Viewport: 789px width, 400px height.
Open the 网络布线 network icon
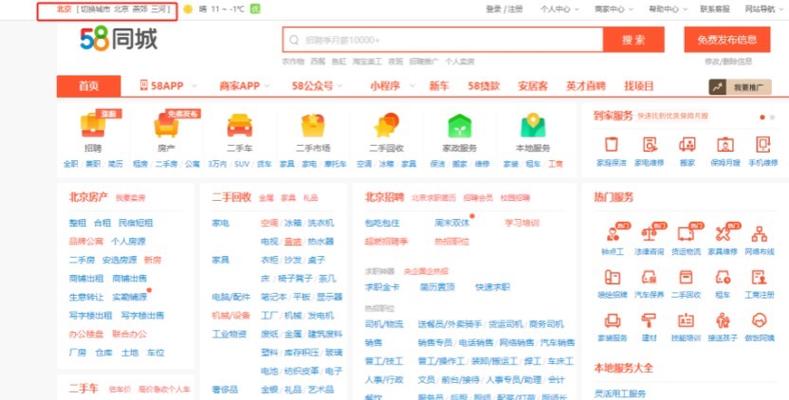point(759,233)
